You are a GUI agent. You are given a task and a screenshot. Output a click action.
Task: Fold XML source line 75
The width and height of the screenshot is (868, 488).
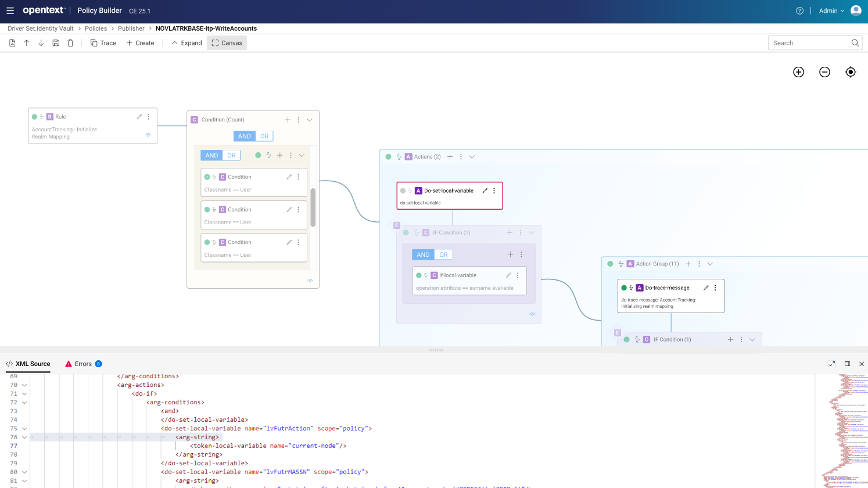pyautogui.click(x=24, y=428)
